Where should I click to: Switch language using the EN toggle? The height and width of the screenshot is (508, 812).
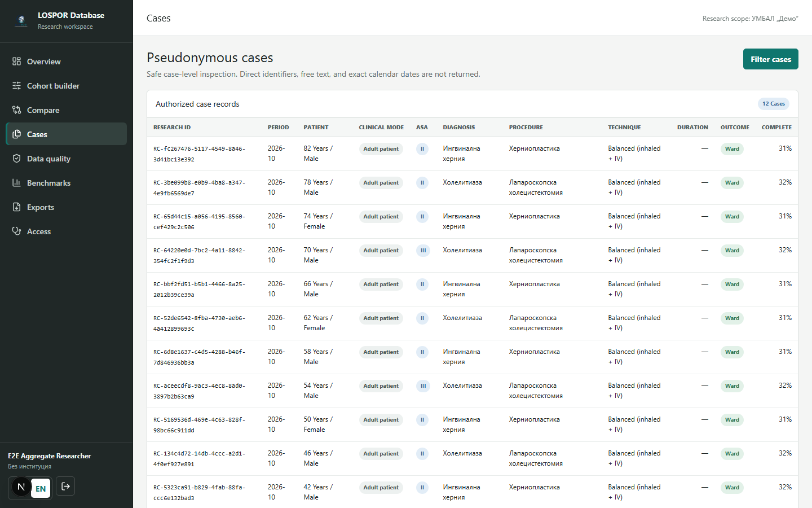click(x=41, y=489)
